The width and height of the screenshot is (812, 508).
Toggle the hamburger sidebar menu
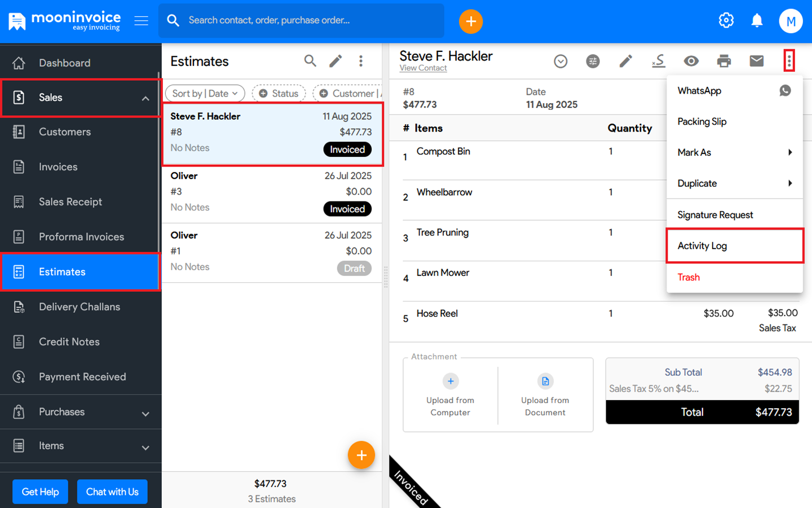point(141,21)
